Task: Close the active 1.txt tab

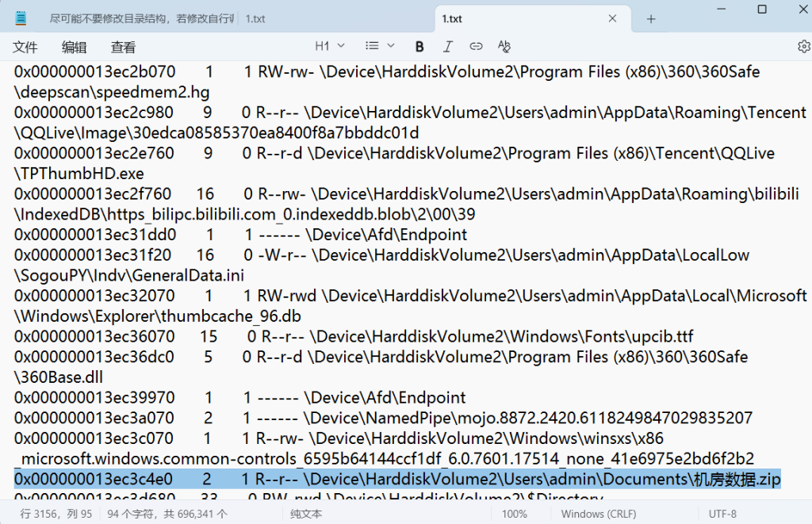Action: pos(612,18)
